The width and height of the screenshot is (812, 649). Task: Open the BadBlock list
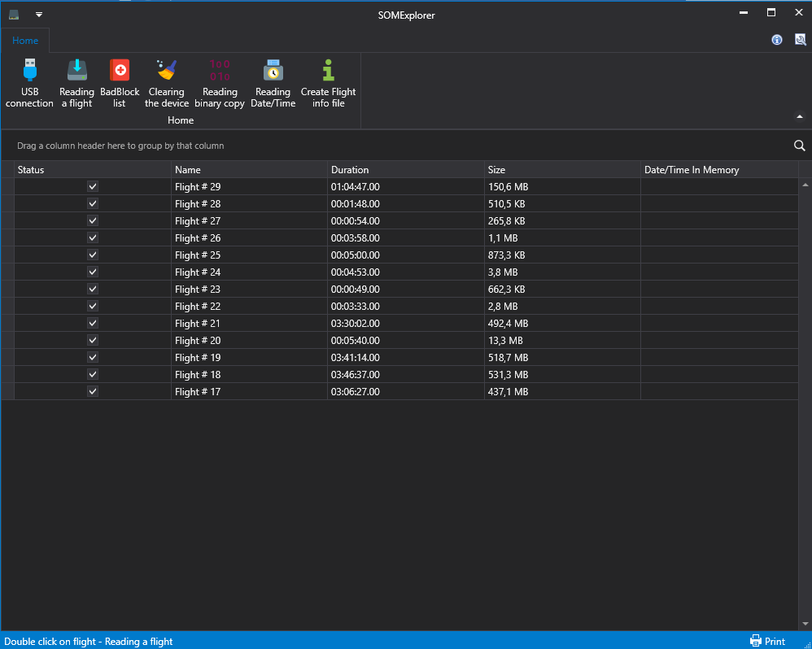pos(120,72)
